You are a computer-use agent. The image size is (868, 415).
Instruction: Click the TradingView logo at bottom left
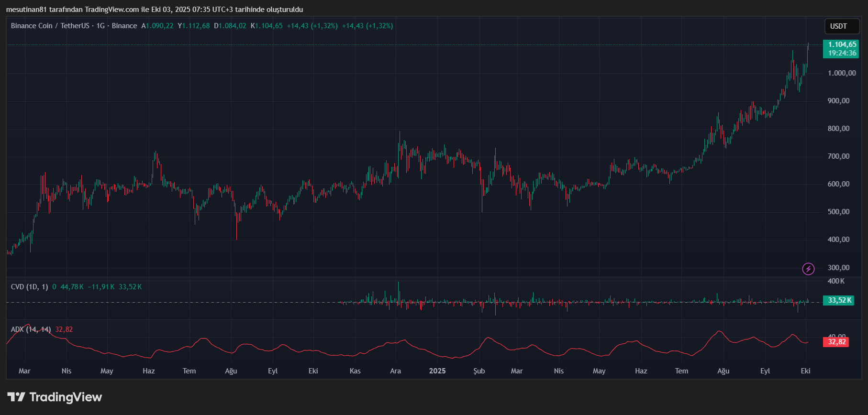(55, 397)
